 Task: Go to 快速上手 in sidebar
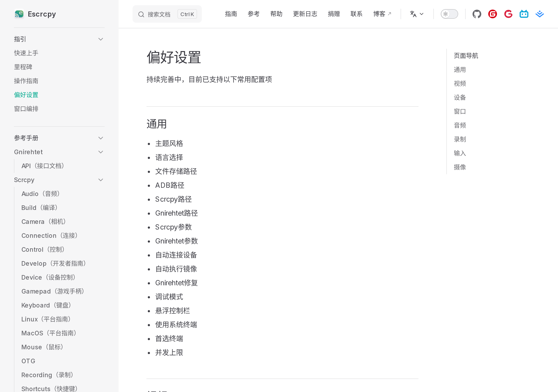coord(26,53)
